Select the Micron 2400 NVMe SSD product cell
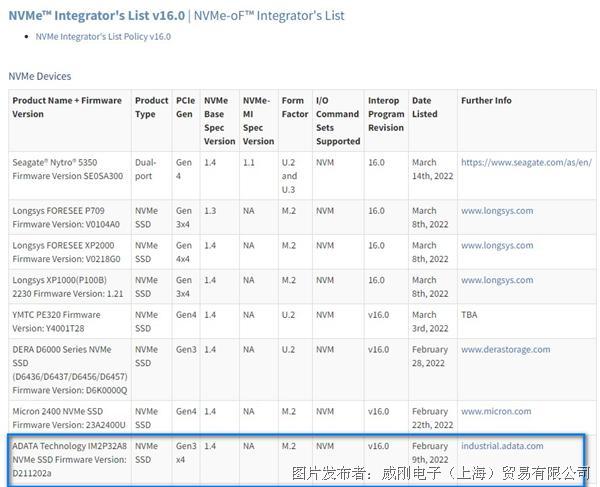Viewport: 600px width, 487px height. click(70, 418)
